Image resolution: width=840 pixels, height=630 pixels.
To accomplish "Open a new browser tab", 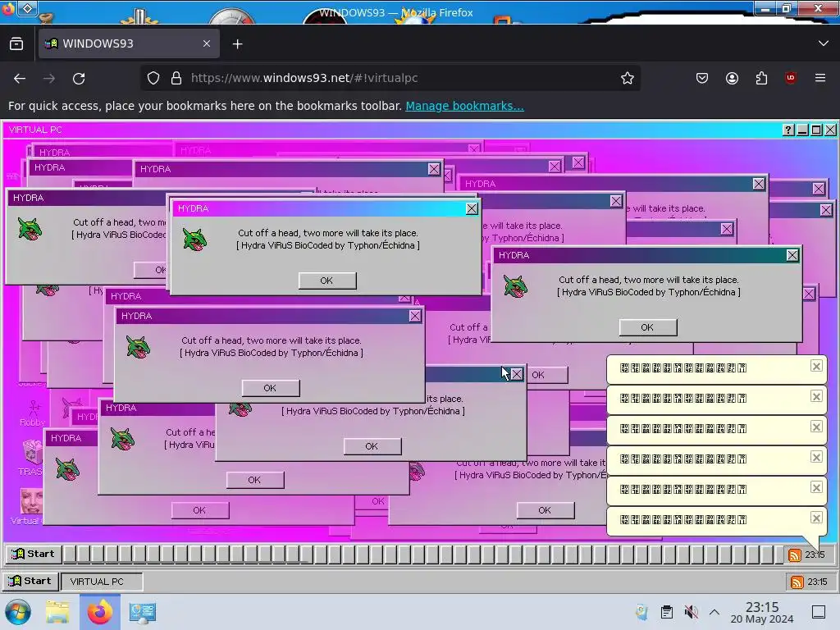I will pos(237,44).
